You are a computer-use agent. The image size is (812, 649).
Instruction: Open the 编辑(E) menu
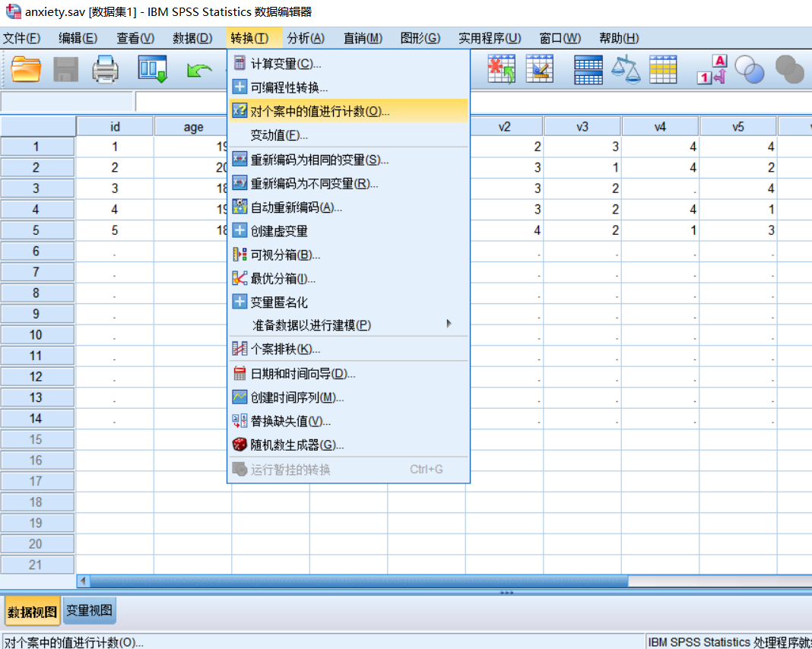tap(78, 38)
